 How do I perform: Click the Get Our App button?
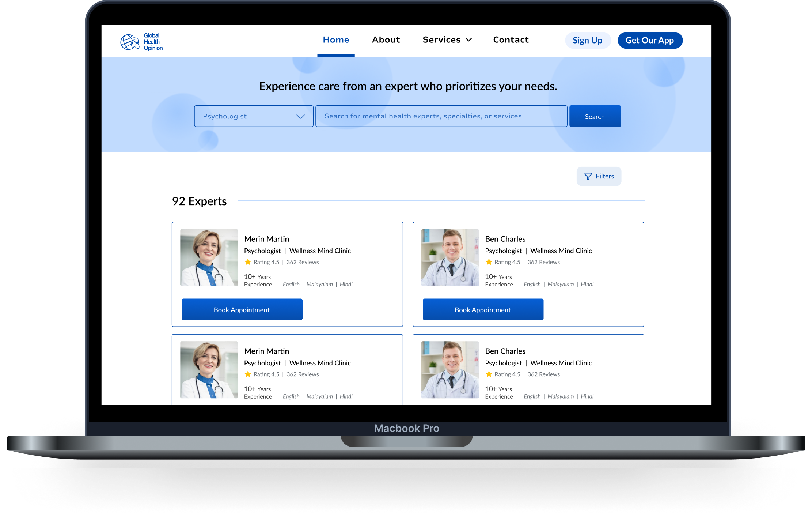[x=650, y=40]
